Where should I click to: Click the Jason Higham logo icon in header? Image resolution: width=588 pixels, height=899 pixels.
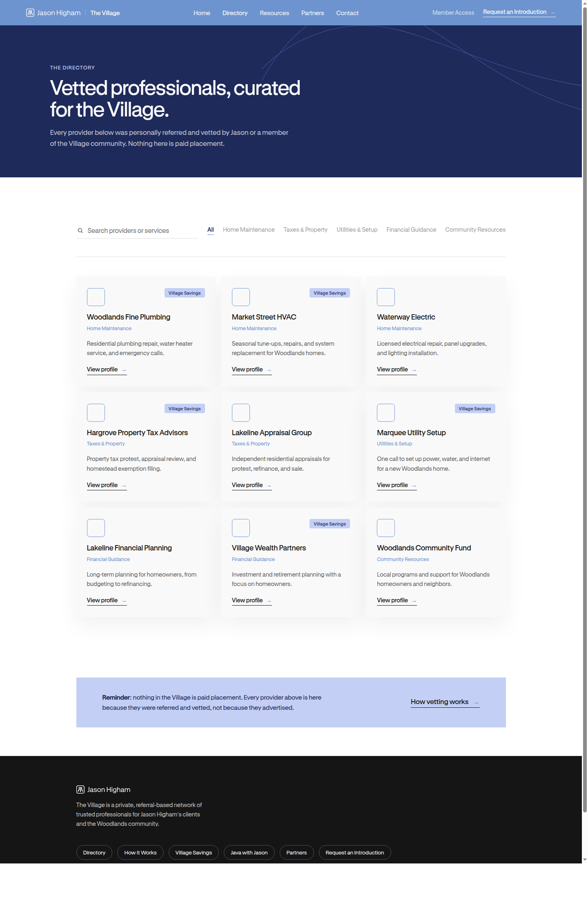tap(30, 13)
